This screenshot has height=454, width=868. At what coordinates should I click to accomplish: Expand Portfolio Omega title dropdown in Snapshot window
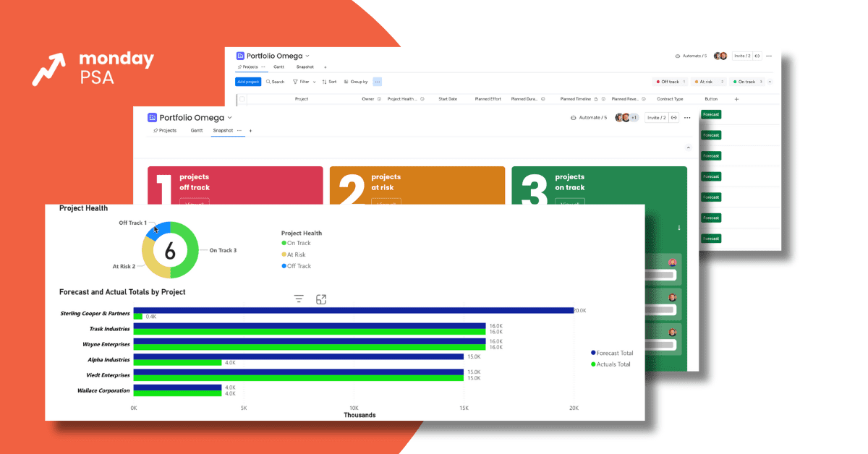(230, 118)
